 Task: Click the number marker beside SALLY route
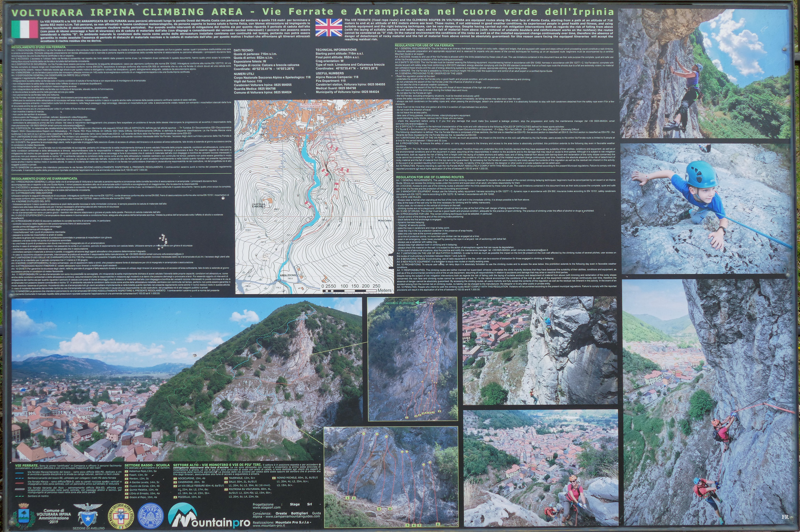pos(226,482)
